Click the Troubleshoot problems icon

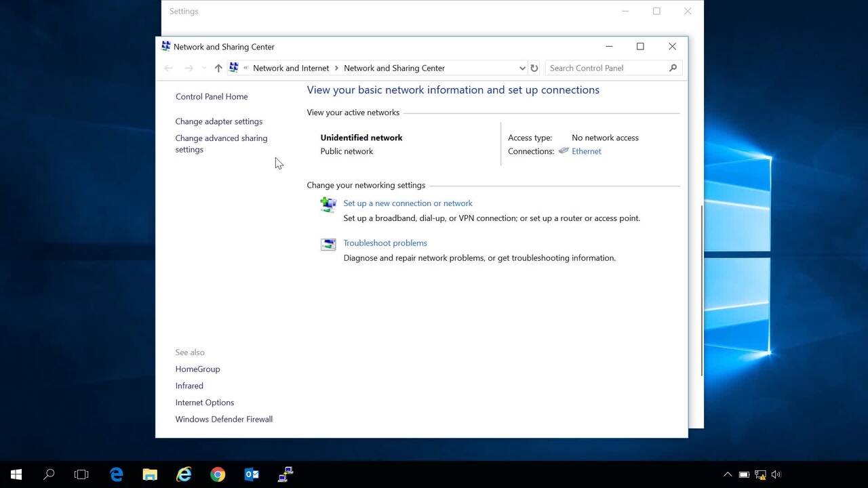(x=328, y=244)
